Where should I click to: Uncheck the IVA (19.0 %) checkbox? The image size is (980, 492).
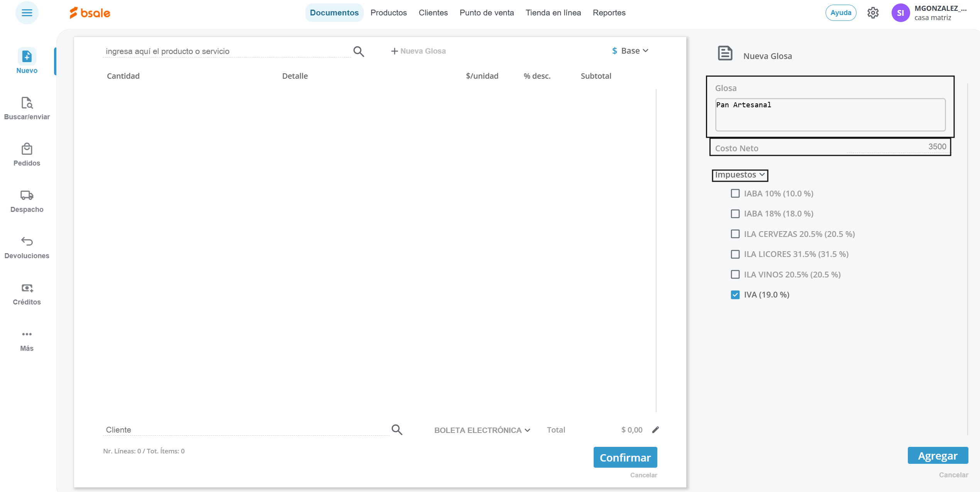(735, 295)
